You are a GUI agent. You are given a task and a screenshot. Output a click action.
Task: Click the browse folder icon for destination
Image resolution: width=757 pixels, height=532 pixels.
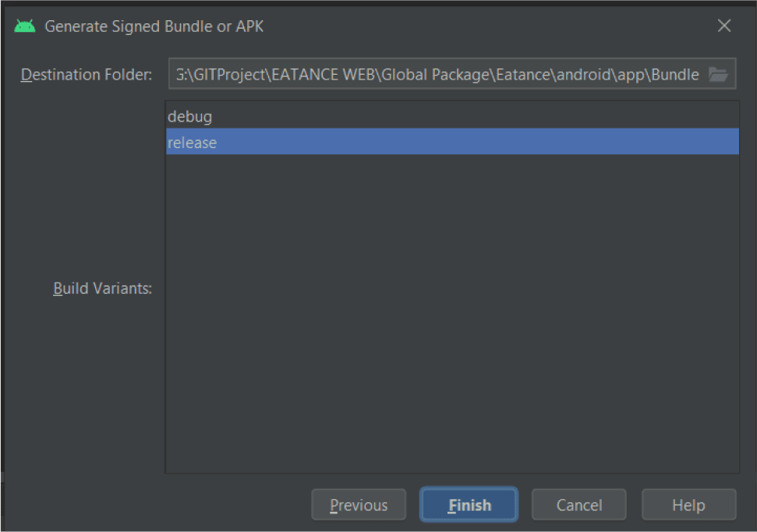[x=718, y=75]
